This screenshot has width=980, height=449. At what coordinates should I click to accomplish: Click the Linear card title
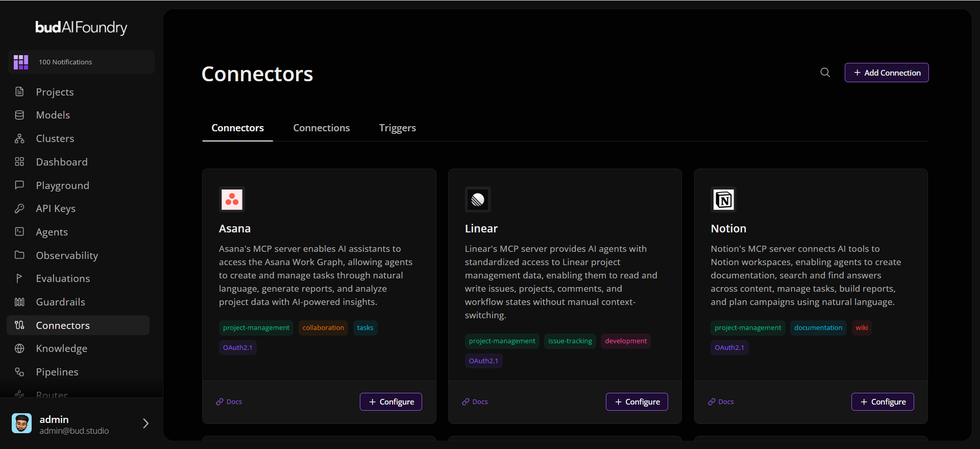click(481, 228)
